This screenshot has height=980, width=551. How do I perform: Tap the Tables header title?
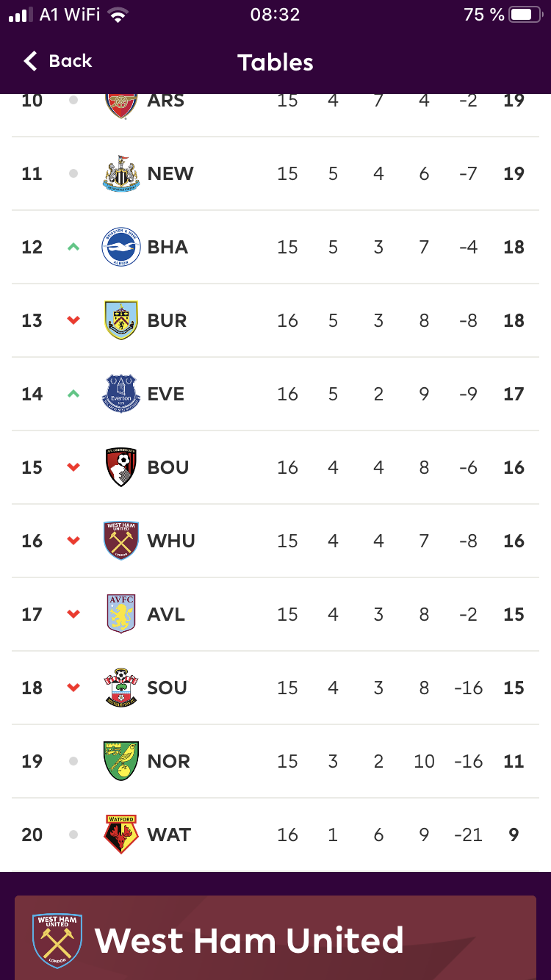tap(275, 62)
